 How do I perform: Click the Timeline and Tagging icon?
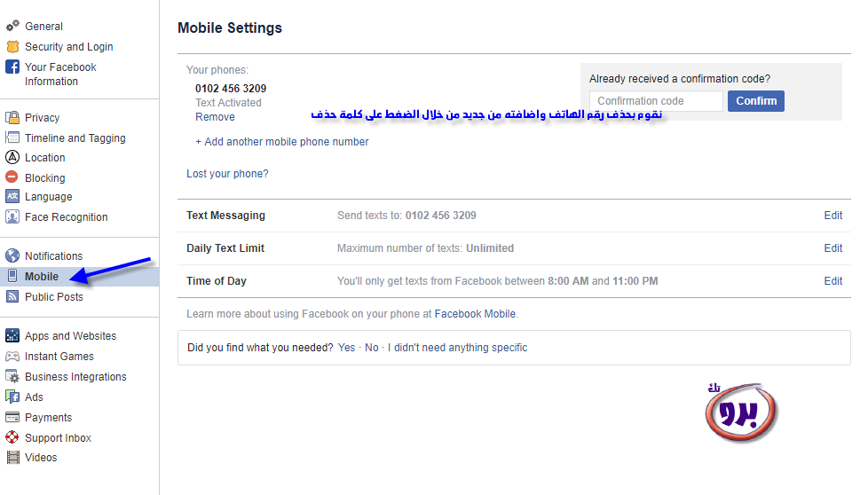[12, 138]
